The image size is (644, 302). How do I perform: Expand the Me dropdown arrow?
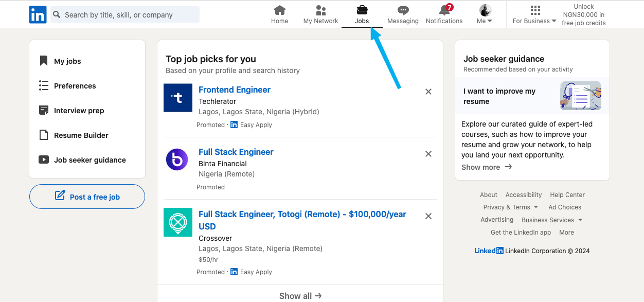pos(490,21)
